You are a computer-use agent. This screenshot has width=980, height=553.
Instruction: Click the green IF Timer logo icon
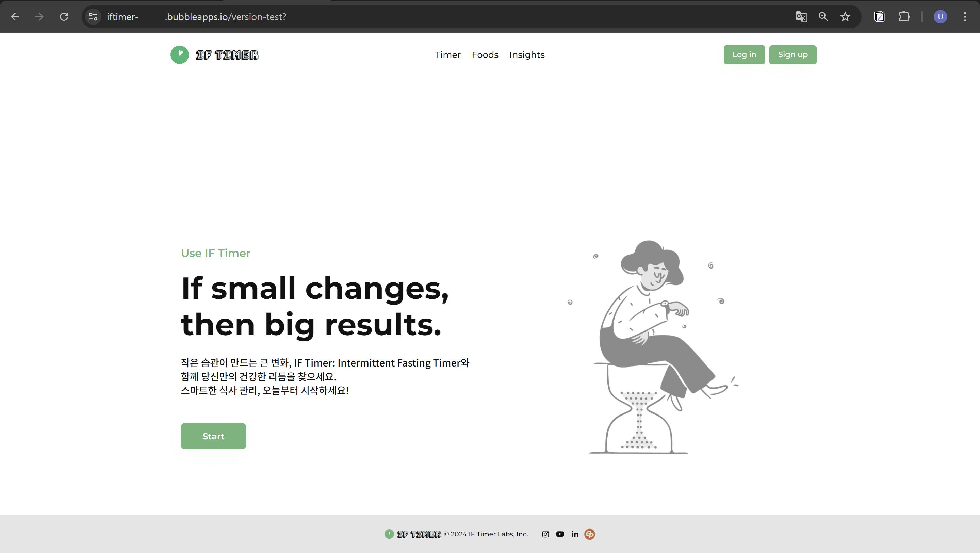point(180,55)
